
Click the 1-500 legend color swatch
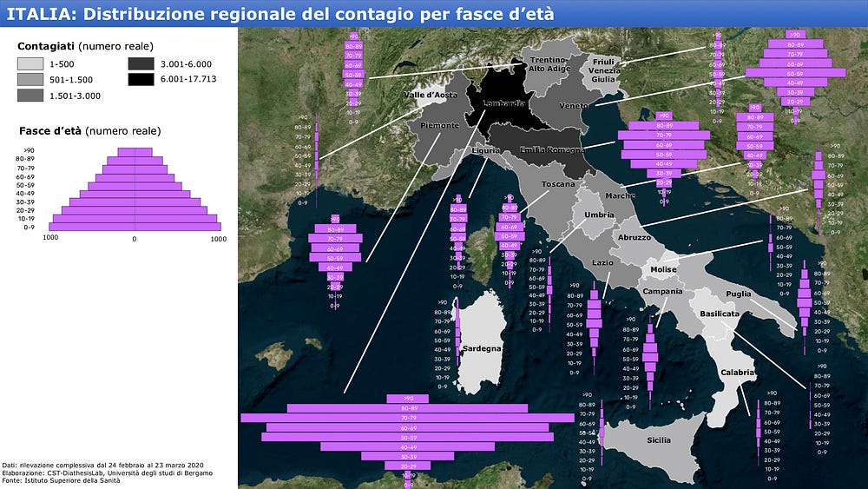tap(30, 63)
